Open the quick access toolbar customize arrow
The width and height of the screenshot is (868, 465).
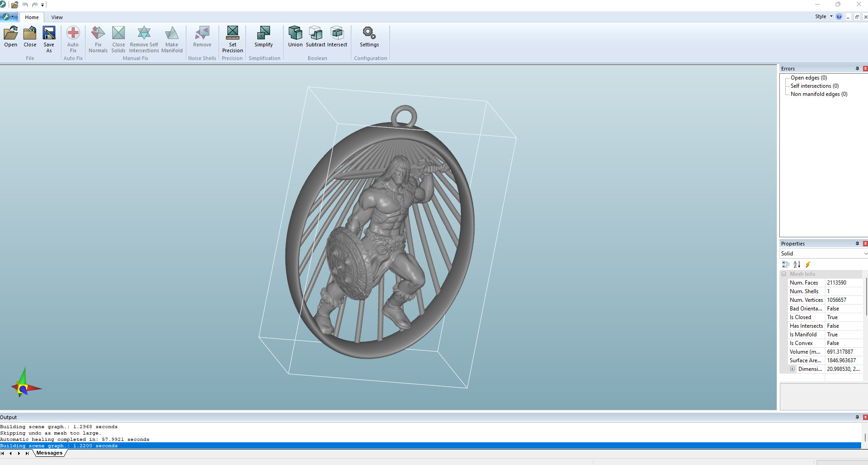(43, 5)
